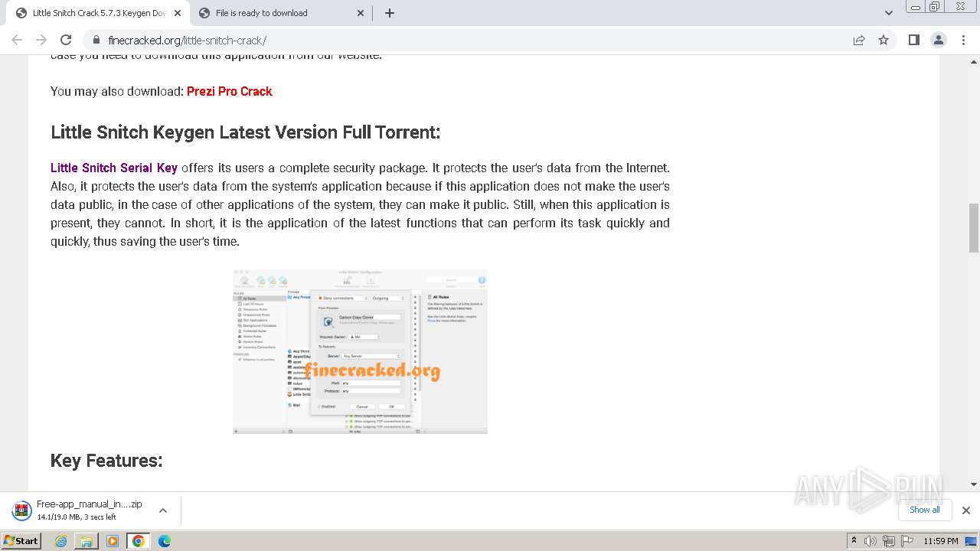This screenshot has height=551, width=980.
Task: Open the Chrome three-dot menu
Action: [x=964, y=40]
